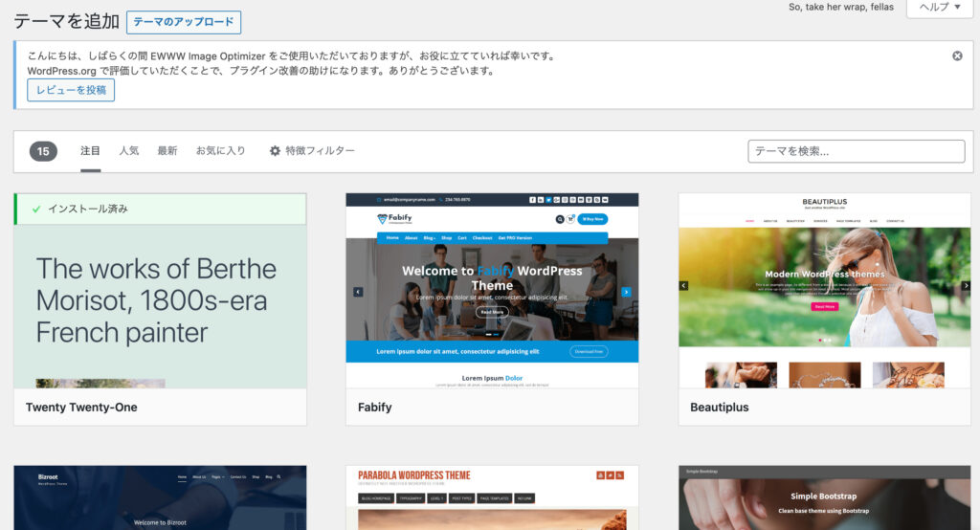The height and width of the screenshot is (530, 980).
Task: Select the お気に入り filter tab
Action: [220, 150]
